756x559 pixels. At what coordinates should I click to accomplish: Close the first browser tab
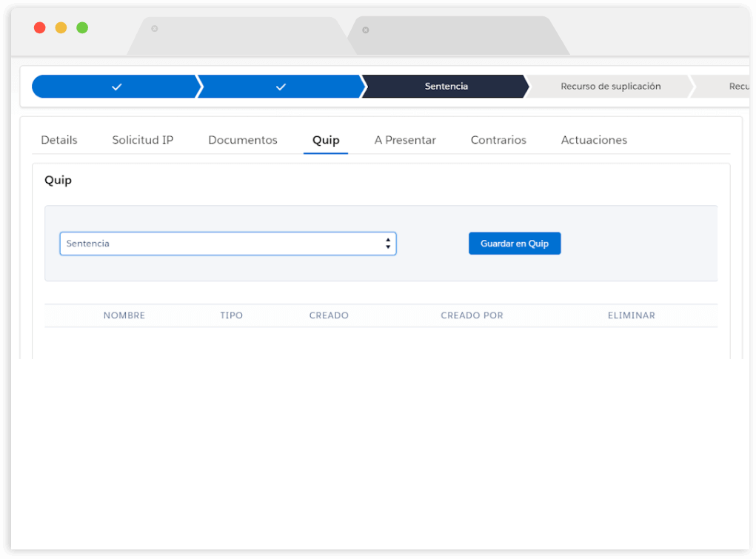155,29
